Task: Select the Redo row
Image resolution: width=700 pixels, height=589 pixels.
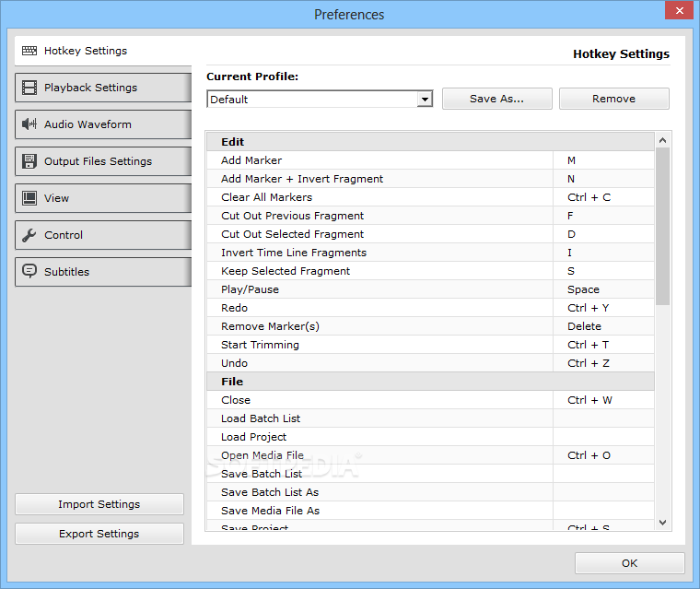Action: [430, 308]
